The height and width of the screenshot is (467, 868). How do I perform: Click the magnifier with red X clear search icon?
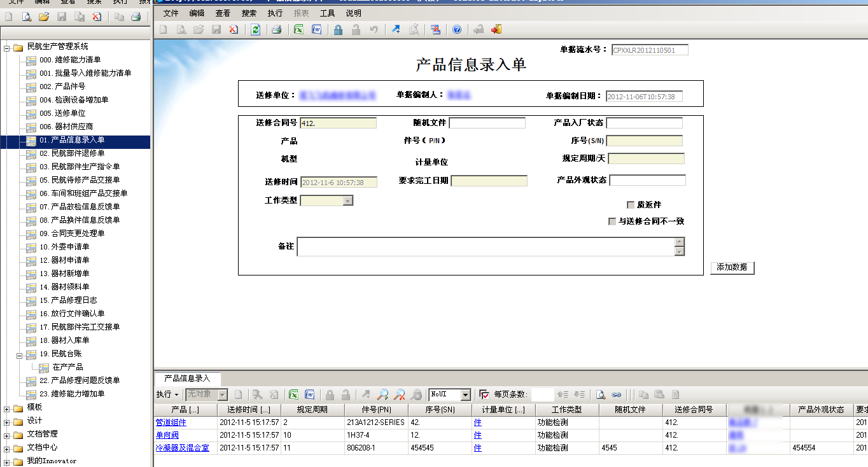[x=400, y=394]
